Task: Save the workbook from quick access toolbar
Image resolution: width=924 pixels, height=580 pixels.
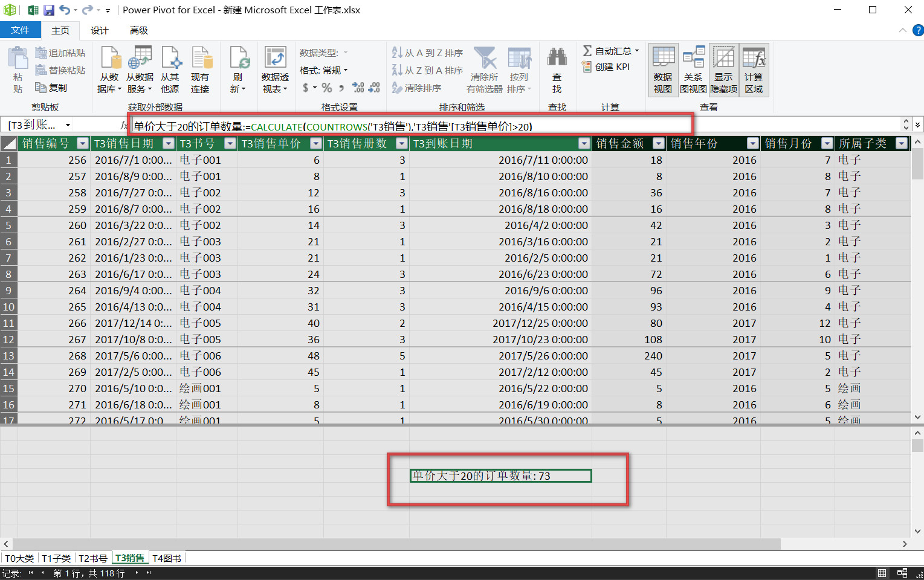Action: click(49, 10)
